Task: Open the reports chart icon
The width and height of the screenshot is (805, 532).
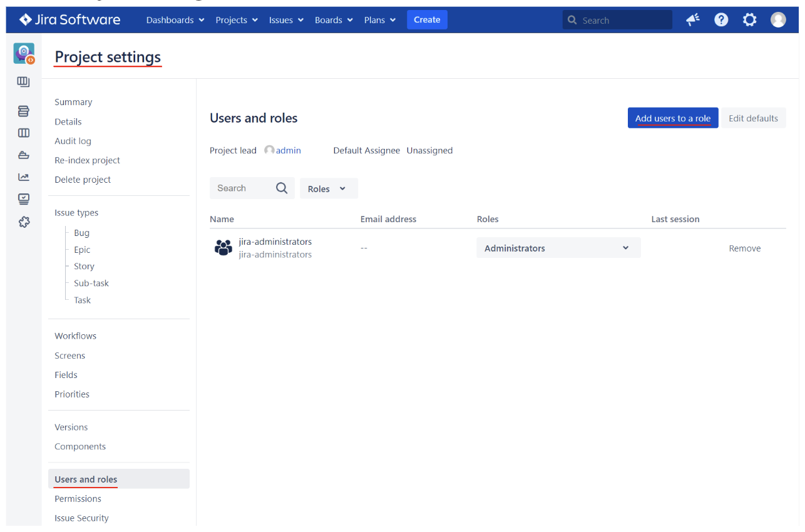Action: [x=24, y=177]
